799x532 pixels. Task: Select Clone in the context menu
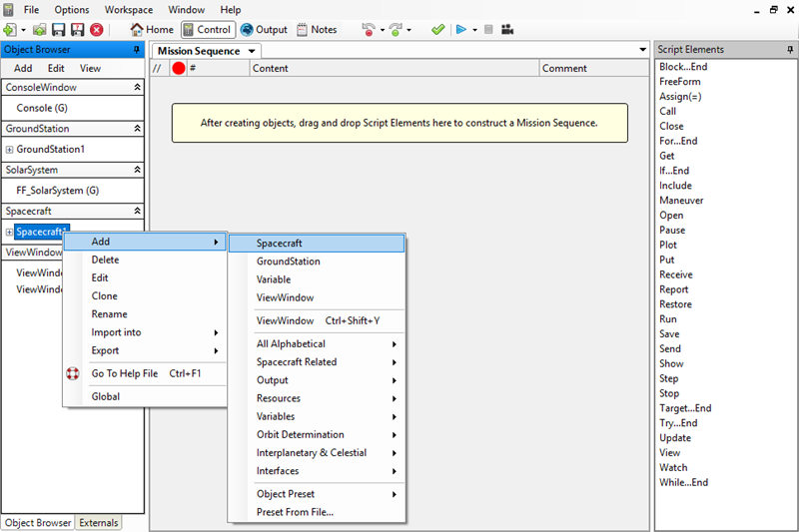pos(145,295)
